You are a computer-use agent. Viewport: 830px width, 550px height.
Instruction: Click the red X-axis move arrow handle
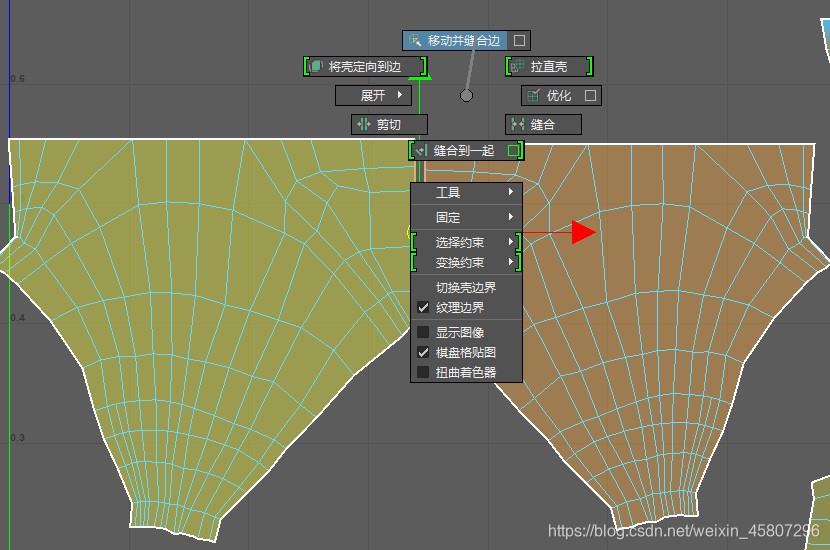point(583,232)
